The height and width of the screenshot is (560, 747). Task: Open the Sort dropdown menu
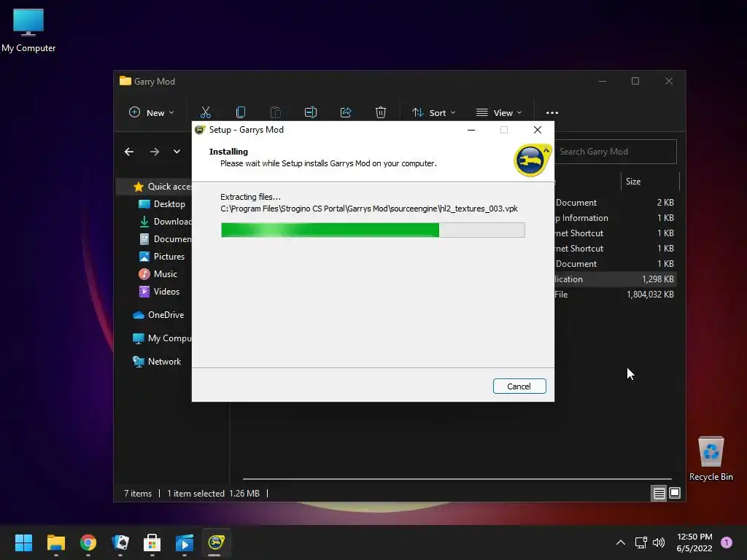[x=433, y=113]
